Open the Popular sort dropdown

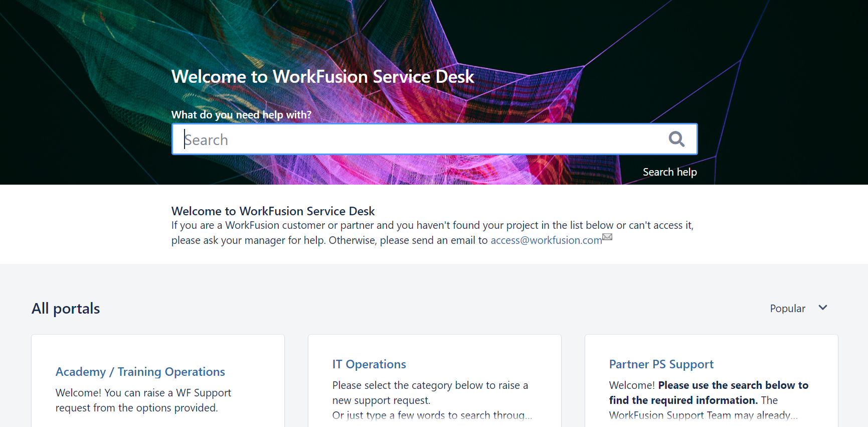[798, 308]
